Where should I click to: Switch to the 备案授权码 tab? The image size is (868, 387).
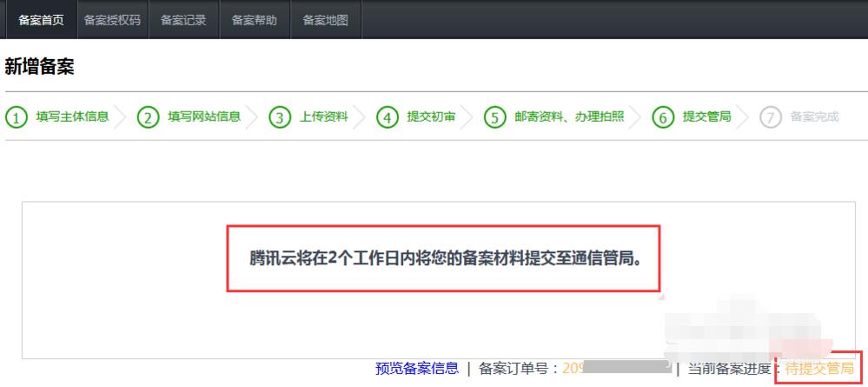(112, 20)
